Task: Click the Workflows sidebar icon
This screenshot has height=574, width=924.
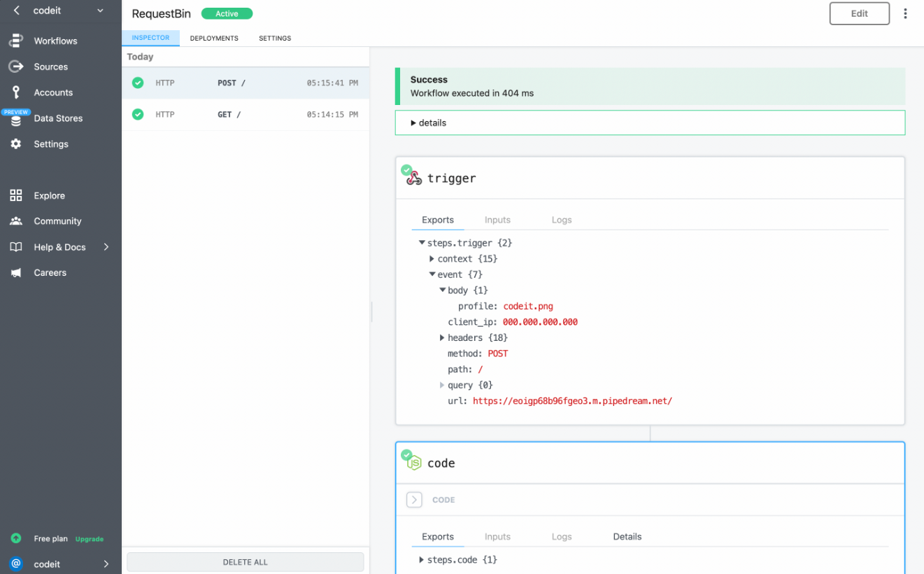Action: pyautogui.click(x=15, y=41)
